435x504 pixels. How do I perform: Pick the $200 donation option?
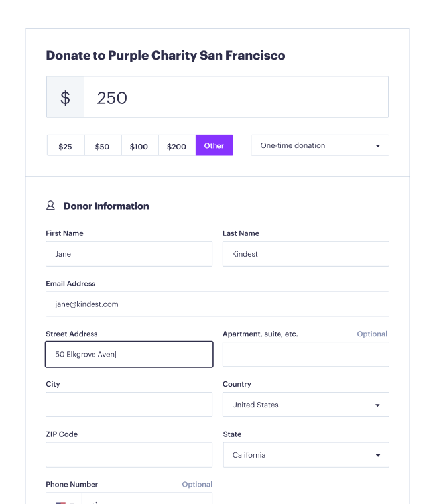[x=176, y=146]
